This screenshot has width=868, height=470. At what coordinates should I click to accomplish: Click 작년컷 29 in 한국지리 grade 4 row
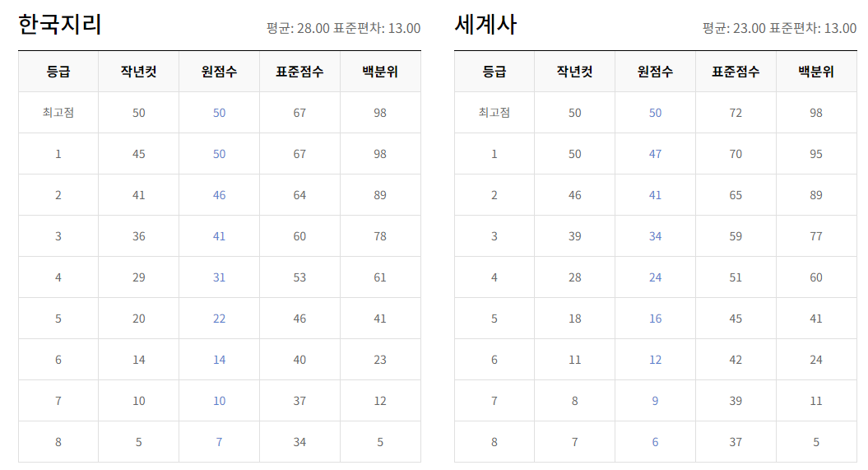click(139, 277)
